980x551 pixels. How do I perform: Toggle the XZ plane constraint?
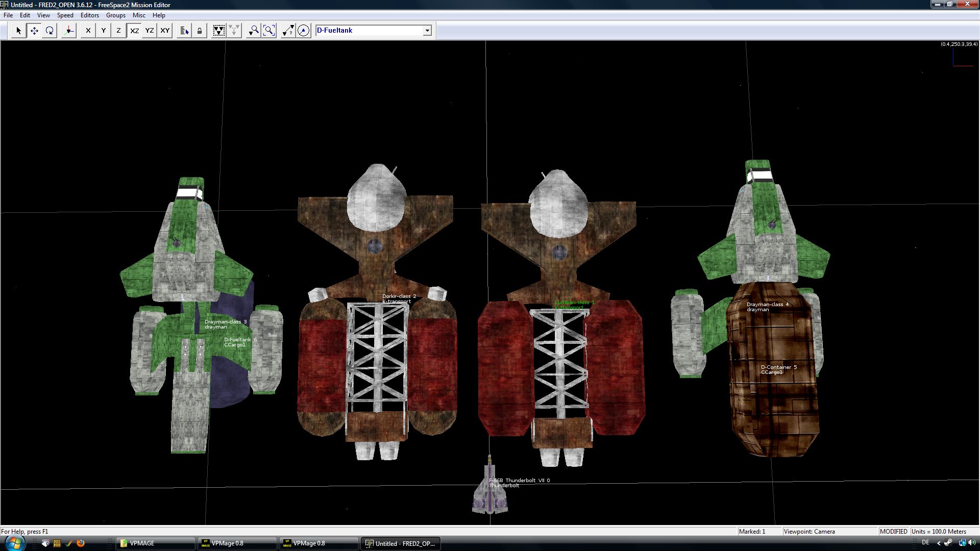pyautogui.click(x=134, y=31)
